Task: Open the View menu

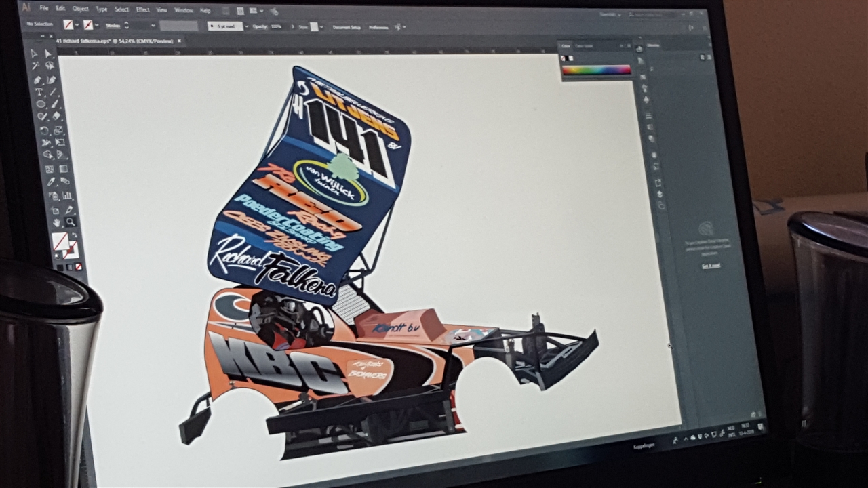Action: pos(162,10)
